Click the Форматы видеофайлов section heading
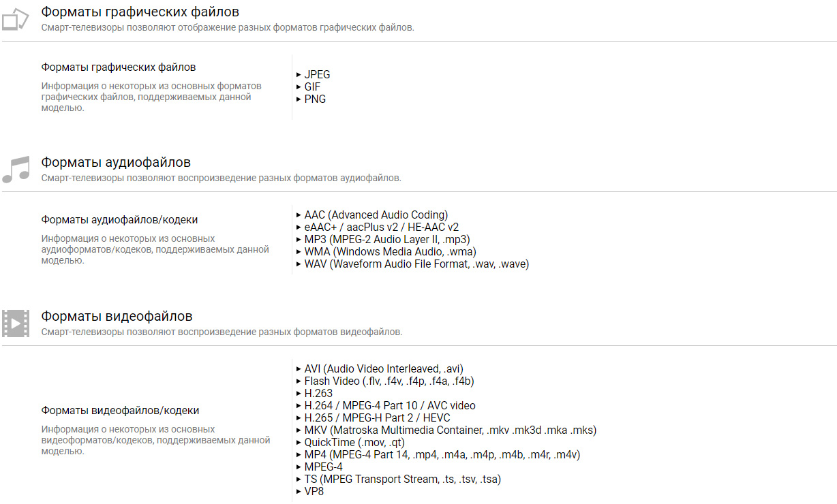This screenshot has width=837, height=504. [x=117, y=316]
